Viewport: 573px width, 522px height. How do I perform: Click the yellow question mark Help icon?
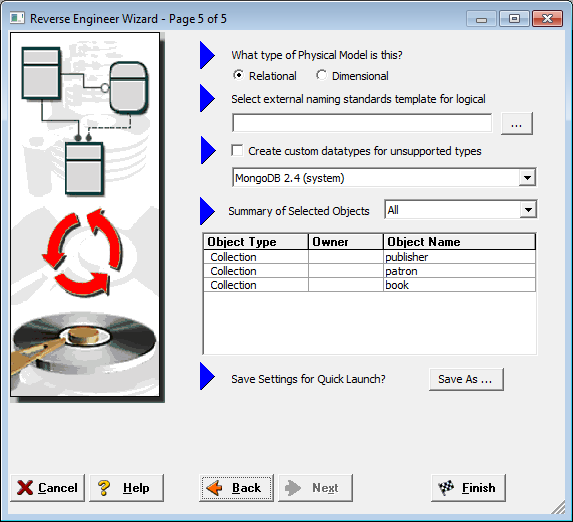[104, 488]
